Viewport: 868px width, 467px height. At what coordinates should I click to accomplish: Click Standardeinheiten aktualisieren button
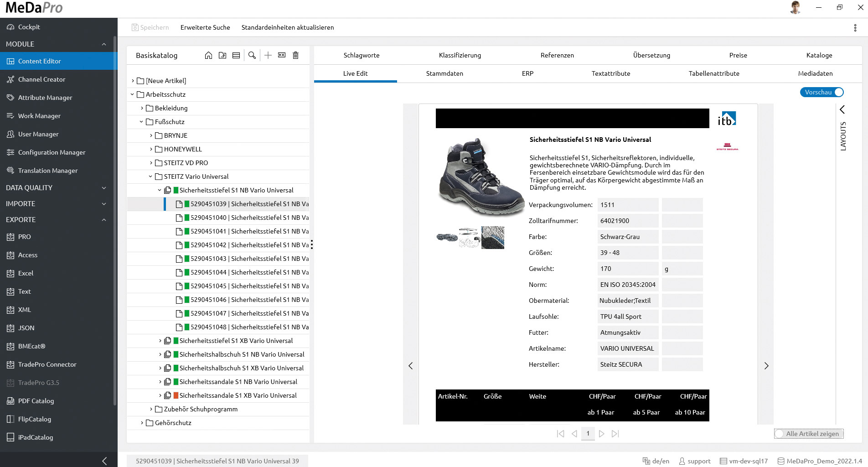tap(288, 27)
